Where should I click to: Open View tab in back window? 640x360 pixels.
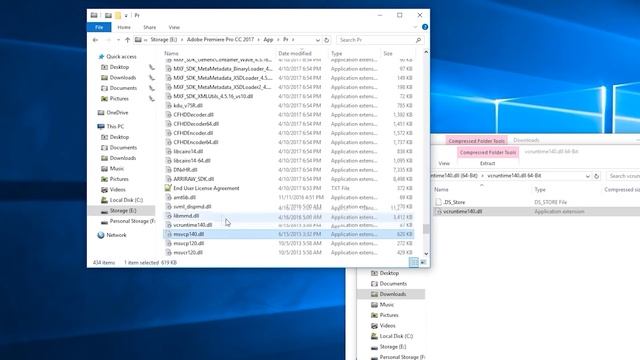(x=444, y=163)
